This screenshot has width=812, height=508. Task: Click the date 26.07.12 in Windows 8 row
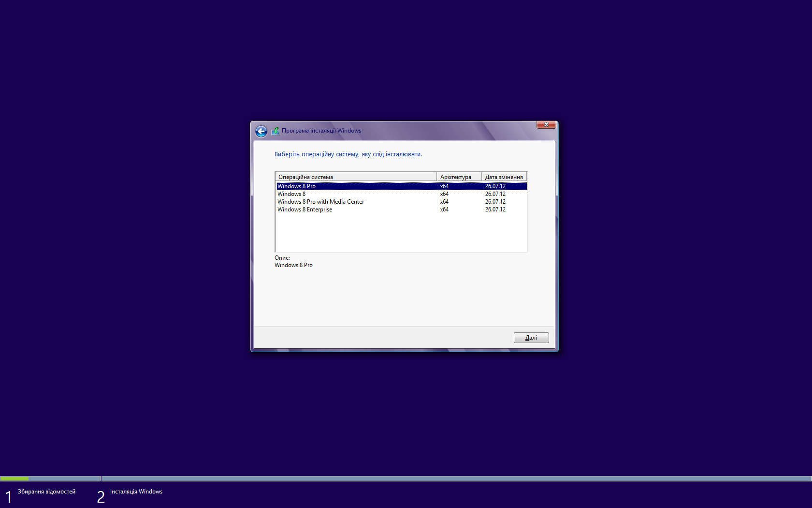[495, 194]
